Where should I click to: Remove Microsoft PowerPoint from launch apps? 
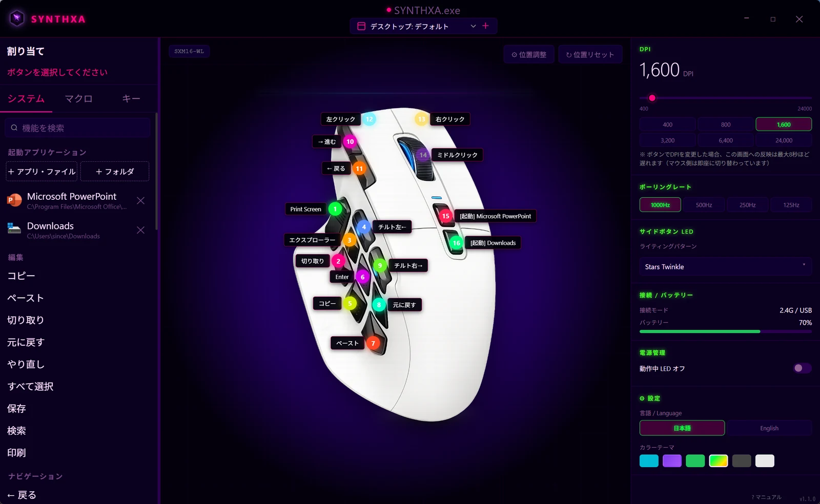[x=140, y=201]
